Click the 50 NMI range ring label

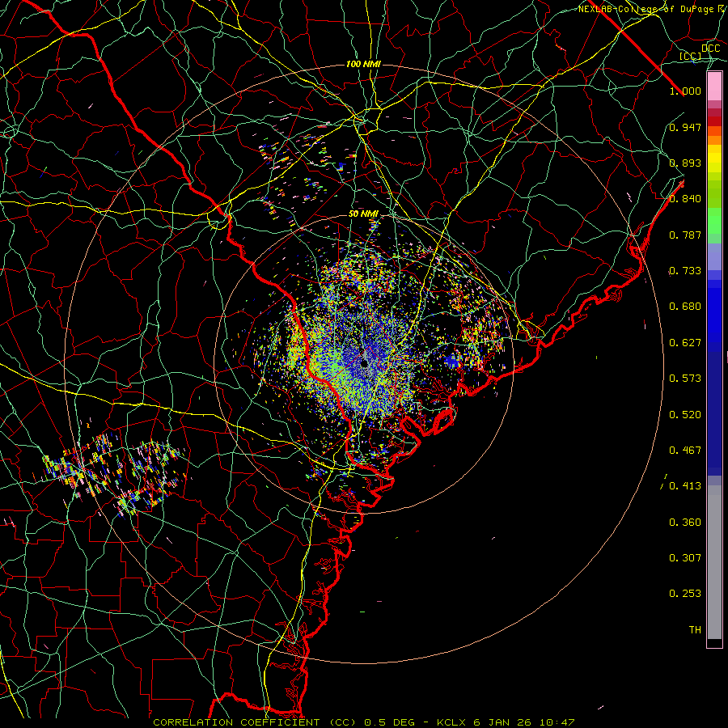363,214
